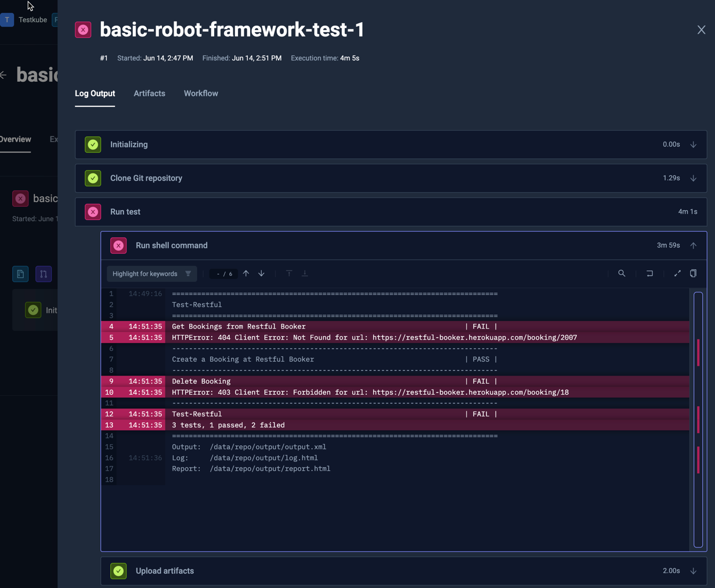Viewport: 715px width, 588px height.
Task: Expand the log viewer to fullscreen
Action: [677, 273]
